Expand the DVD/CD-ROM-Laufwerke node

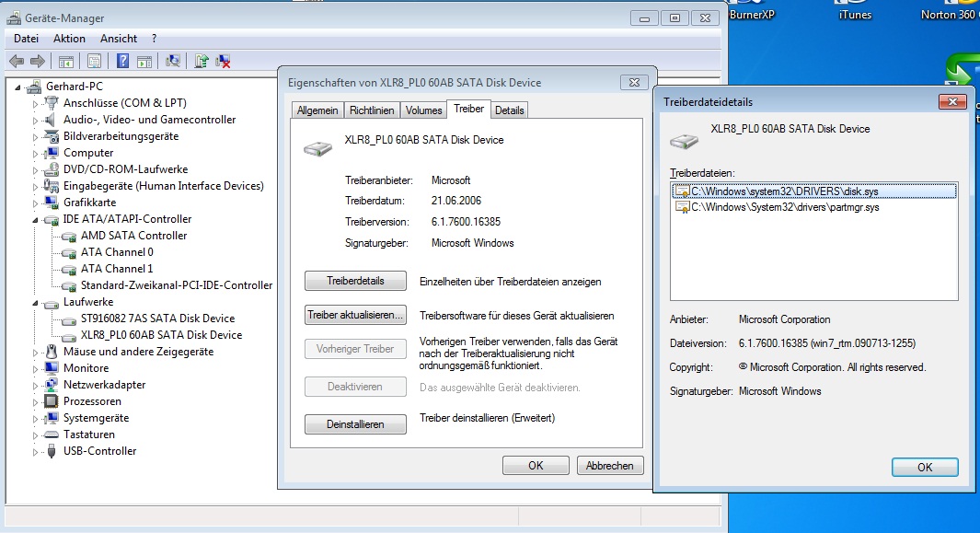[x=35, y=169]
